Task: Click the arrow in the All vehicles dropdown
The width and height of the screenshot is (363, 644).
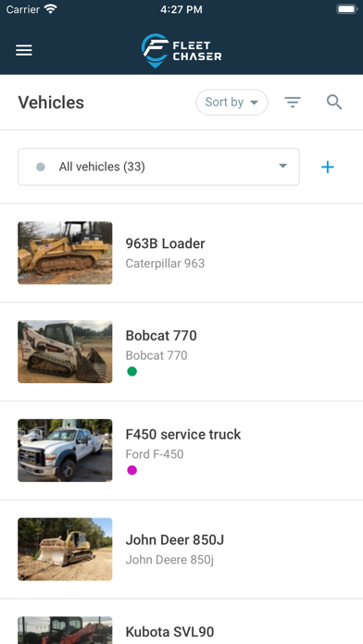Action: [282, 166]
